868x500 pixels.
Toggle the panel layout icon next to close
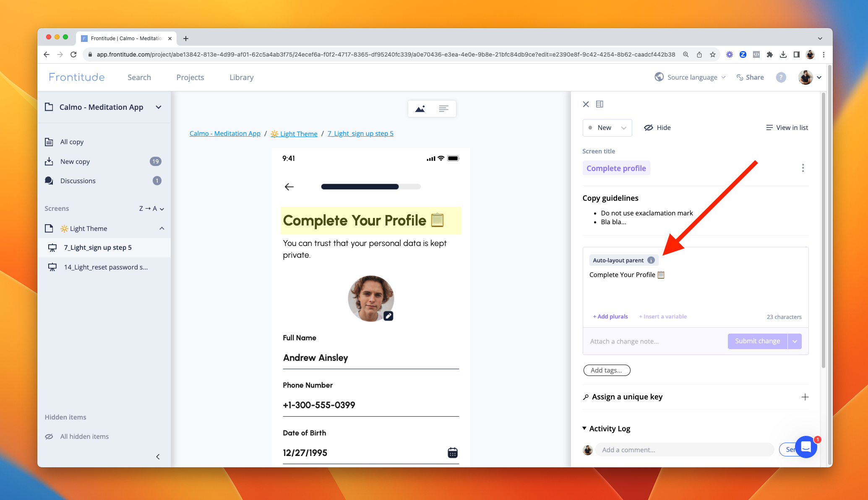(600, 104)
